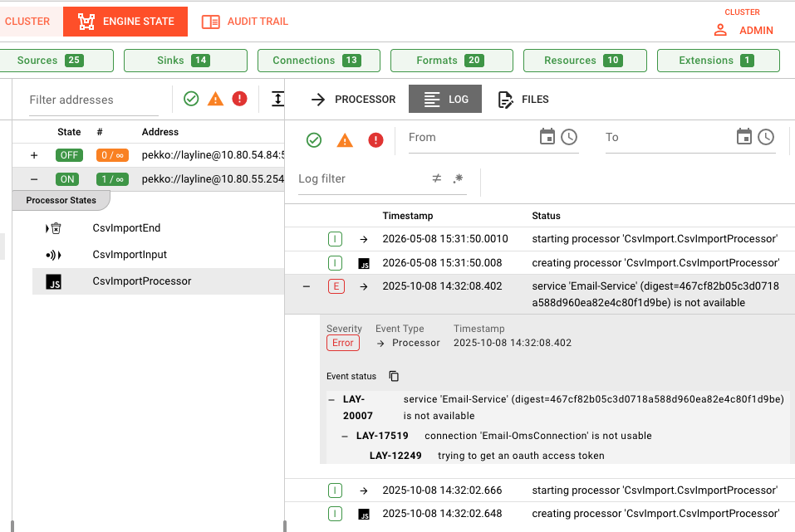Switch to the PROCESSOR tab
The height and width of the screenshot is (532, 795).
(x=353, y=100)
